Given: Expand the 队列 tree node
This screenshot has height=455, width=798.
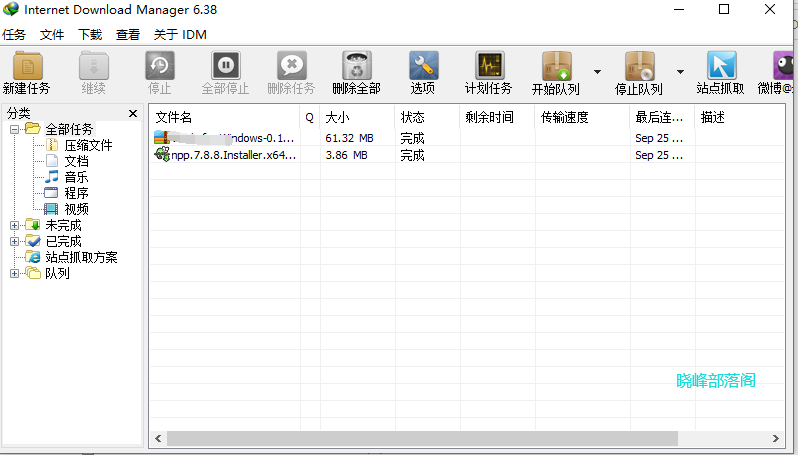Looking at the screenshot, I should (14, 273).
